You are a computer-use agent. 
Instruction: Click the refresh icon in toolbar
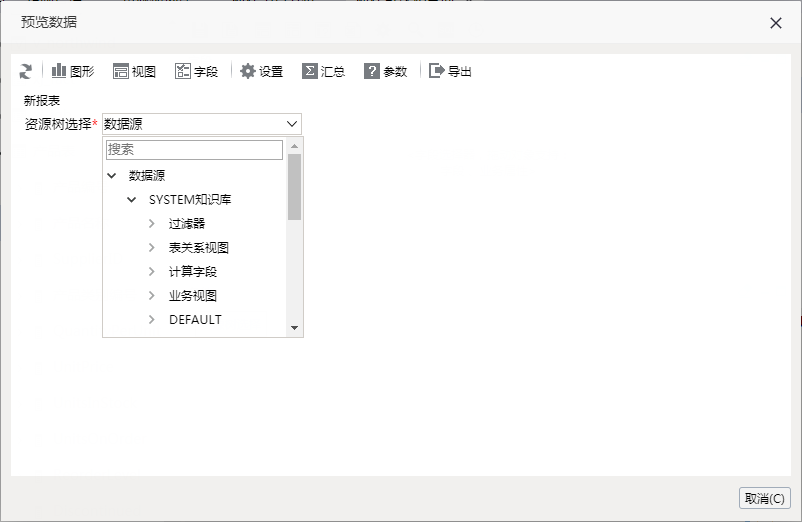(26, 71)
